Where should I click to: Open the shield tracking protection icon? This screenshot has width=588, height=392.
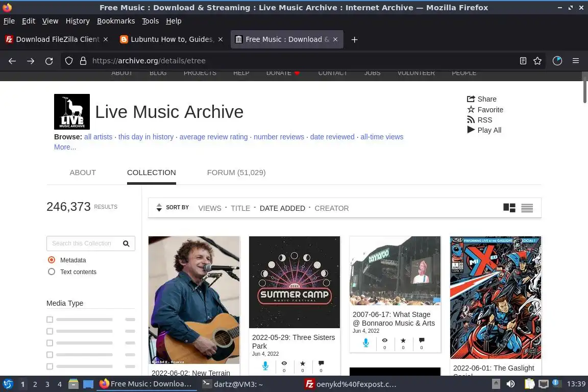point(68,61)
